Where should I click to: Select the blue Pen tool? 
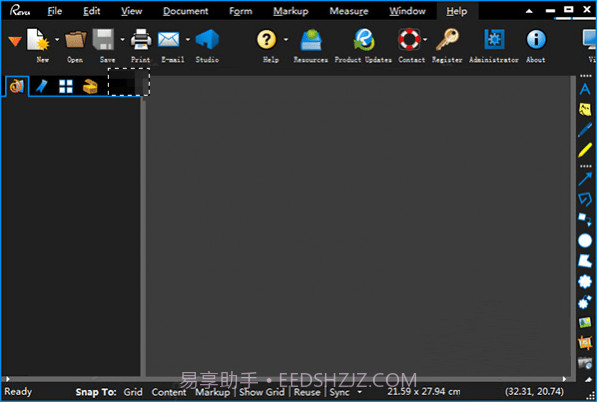[585, 130]
